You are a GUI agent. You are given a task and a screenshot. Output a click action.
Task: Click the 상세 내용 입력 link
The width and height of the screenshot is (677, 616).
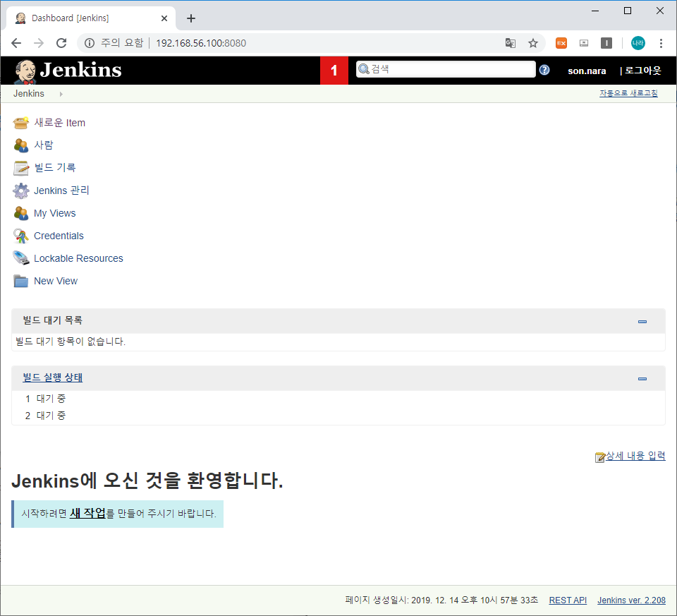635,456
